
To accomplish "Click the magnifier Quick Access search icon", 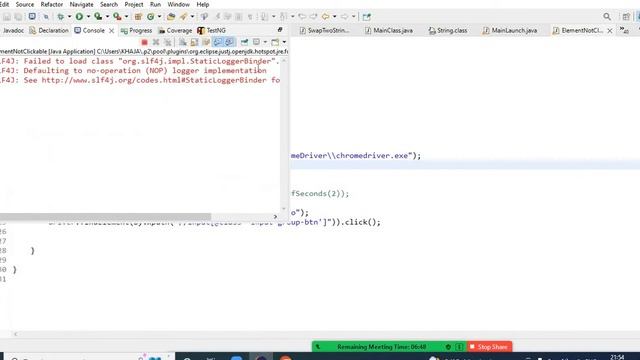I will 607,17.
